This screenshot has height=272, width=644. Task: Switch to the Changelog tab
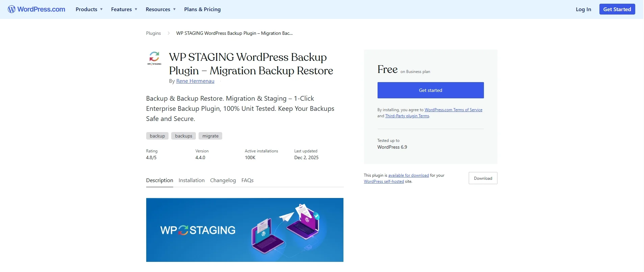[223, 180]
